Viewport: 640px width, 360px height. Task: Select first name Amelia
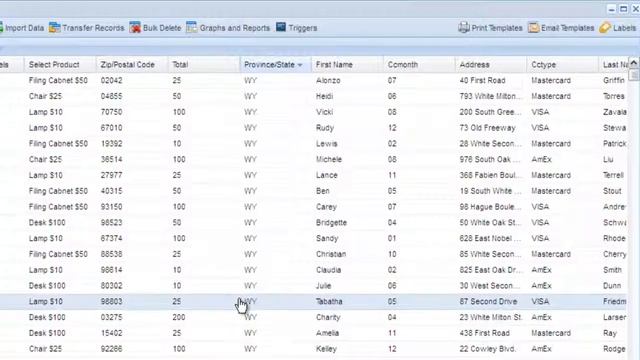point(327,333)
